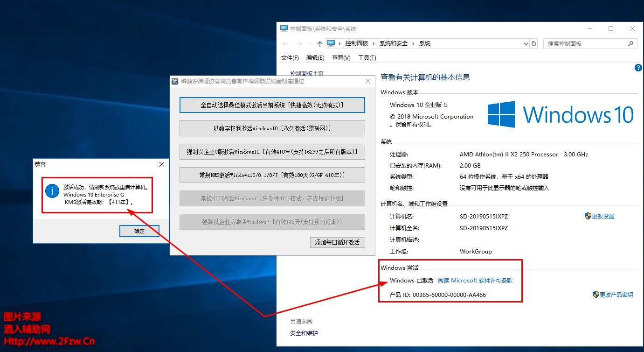The image size is (644, 352).
Task: Click 全自动选择最佳模式激活当前系统 button
Action: [272, 105]
